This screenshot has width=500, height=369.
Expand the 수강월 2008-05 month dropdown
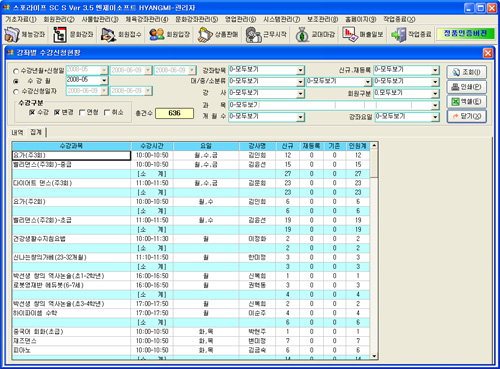104,81
